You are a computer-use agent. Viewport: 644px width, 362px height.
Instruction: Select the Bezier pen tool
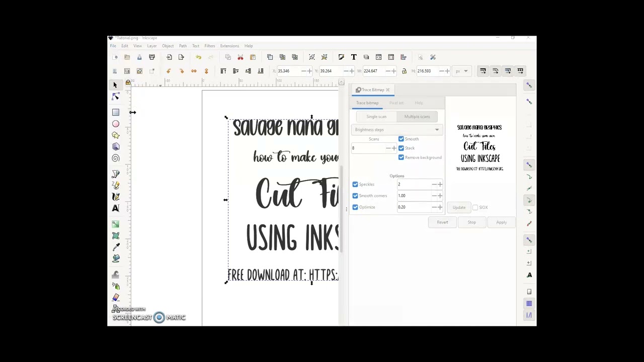coord(116,174)
